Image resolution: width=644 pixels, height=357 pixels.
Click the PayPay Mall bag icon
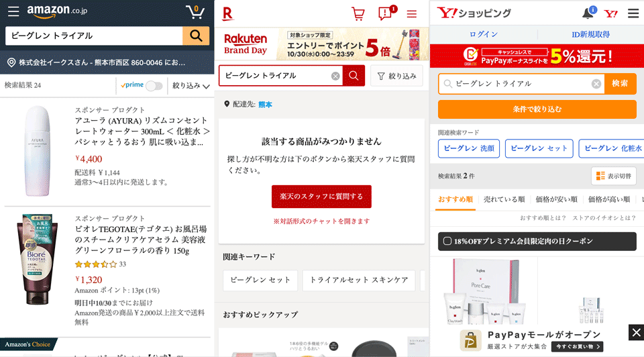[x=470, y=341]
